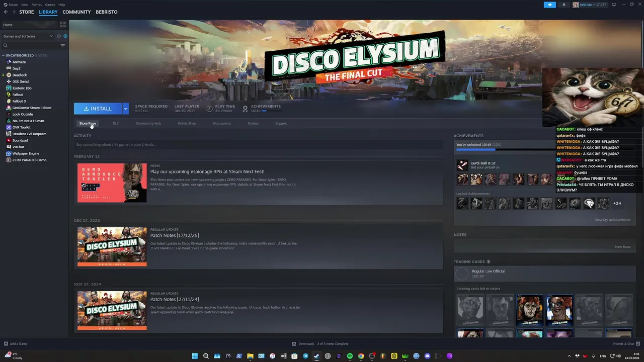Click the Gurdi-Ball is Lit achievement icon
The image size is (644, 362).
click(462, 165)
